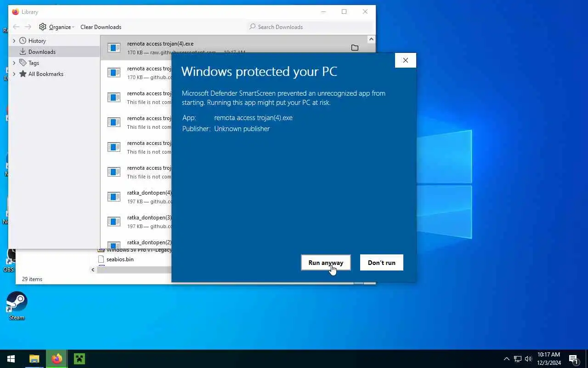The image size is (588, 368).
Task: Click the Firefox logo in Library title bar
Action: click(x=16, y=11)
